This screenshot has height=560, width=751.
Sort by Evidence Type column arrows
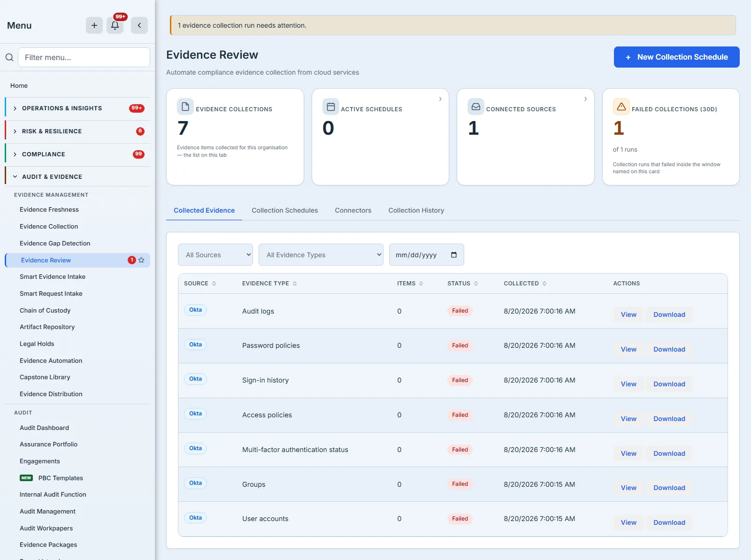click(295, 284)
